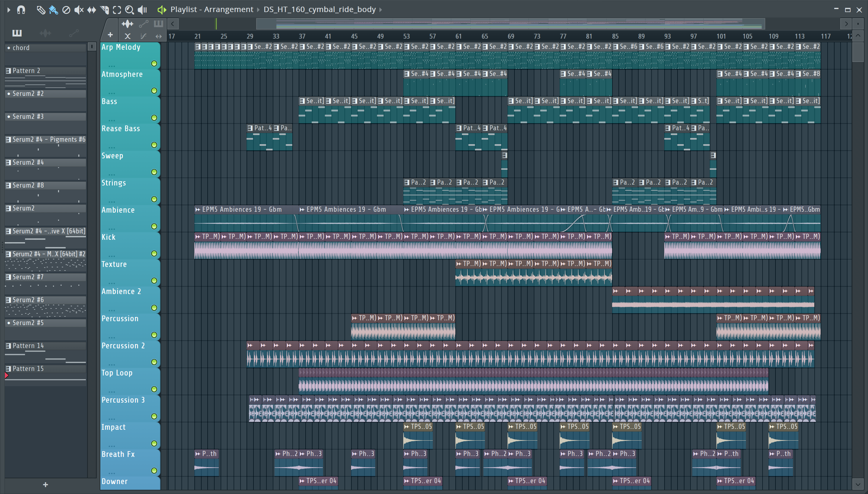
Task: Click the pattern keys icon in playlist header
Action: click(x=158, y=24)
